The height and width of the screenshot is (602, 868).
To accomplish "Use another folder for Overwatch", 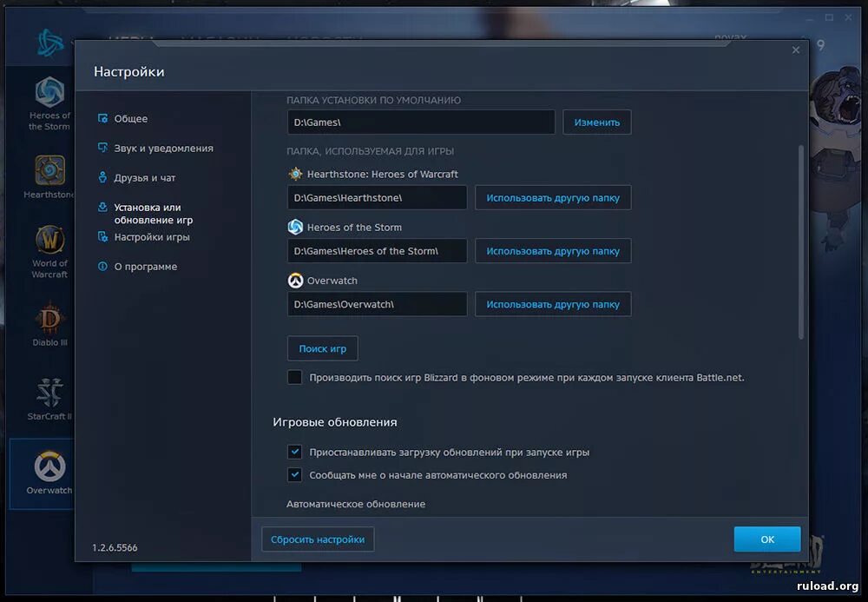I will 552,304.
